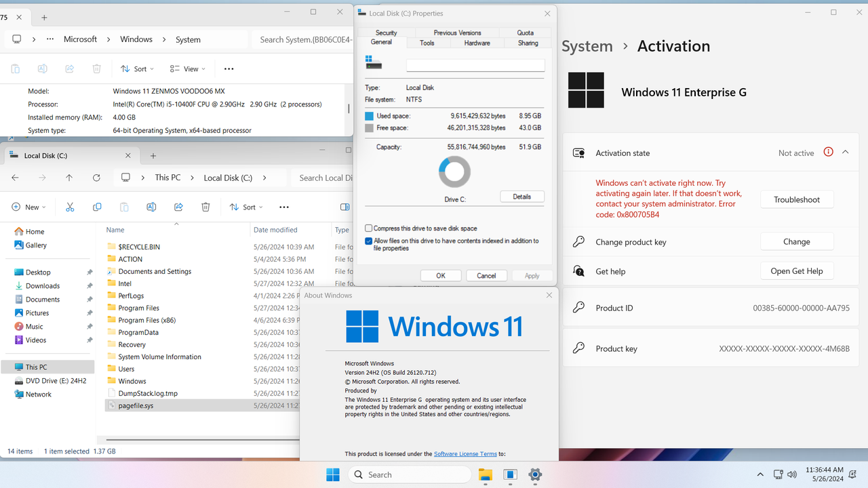Image resolution: width=868 pixels, height=488 pixels.
Task: Select DVD Drive (E:) 24H2 in sidebar
Action: [51, 381]
